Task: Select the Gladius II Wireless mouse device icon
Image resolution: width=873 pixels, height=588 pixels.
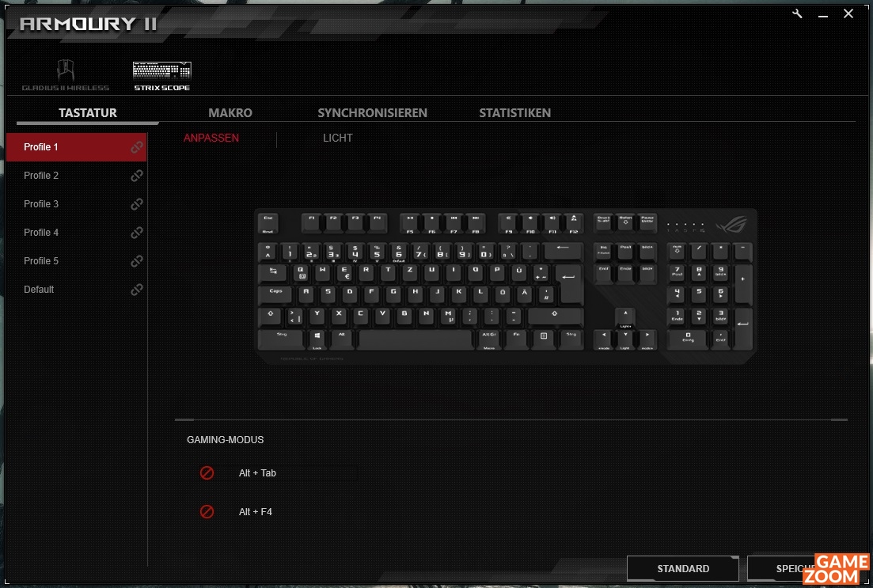Action: tap(66, 75)
